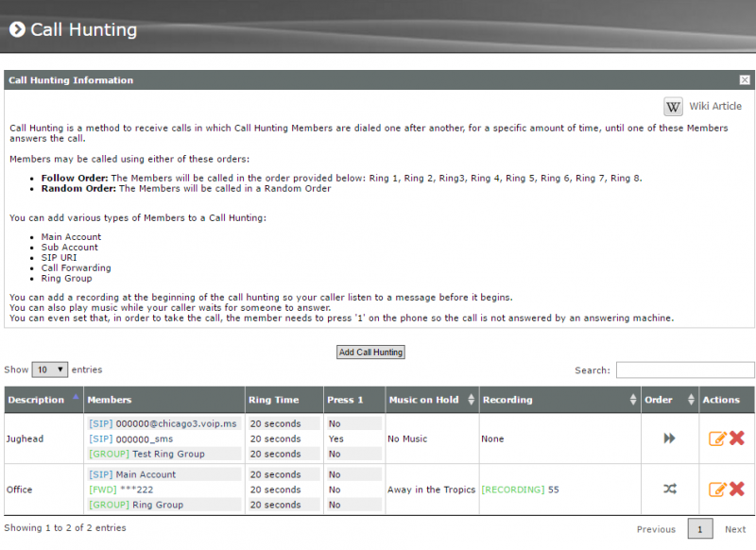Click the Follow Order icon for Jughead

pyautogui.click(x=669, y=438)
